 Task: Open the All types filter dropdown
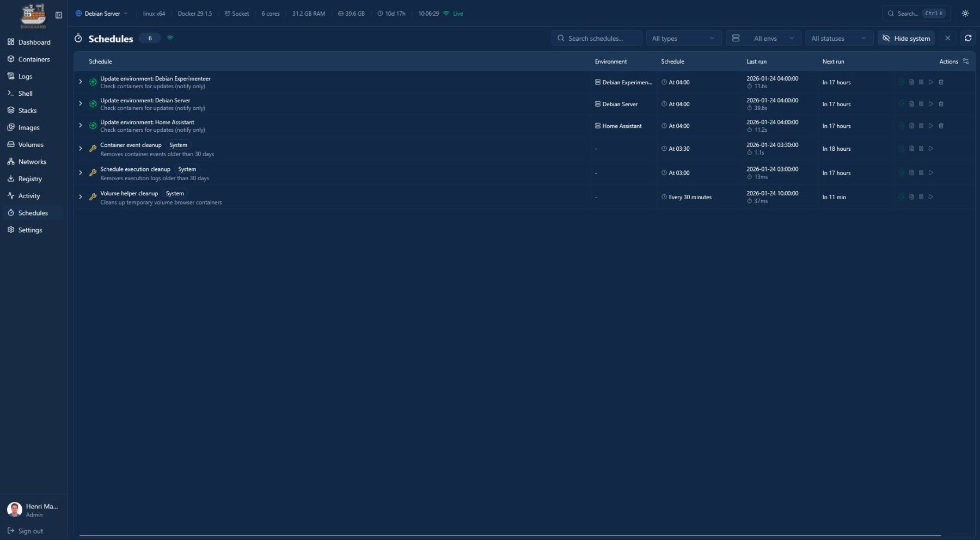pyautogui.click(x=683, y=38)
